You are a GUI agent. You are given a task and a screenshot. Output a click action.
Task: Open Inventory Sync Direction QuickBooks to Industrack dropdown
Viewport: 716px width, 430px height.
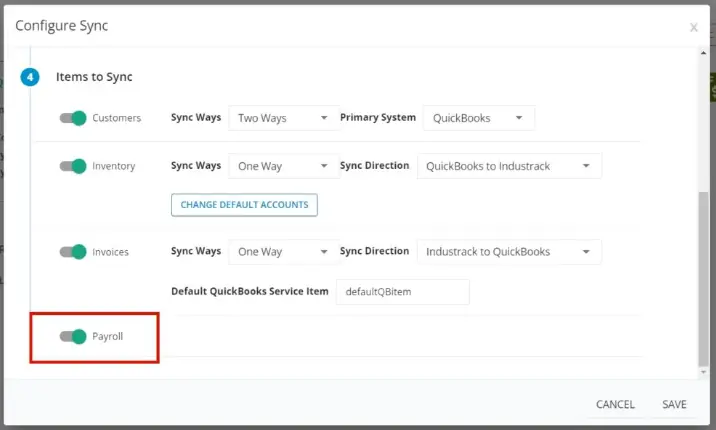click(509, 166)
